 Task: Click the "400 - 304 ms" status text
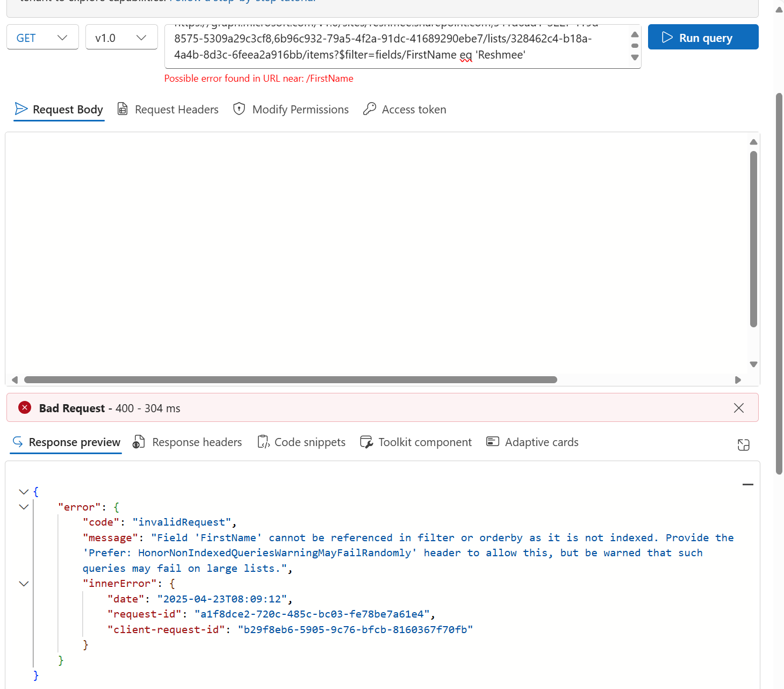coord(148,408)
